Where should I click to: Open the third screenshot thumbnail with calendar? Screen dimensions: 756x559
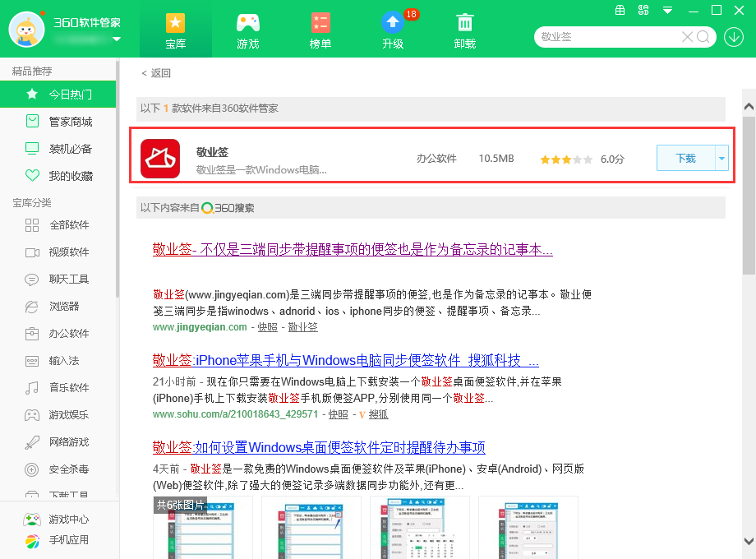click(419, 527)
